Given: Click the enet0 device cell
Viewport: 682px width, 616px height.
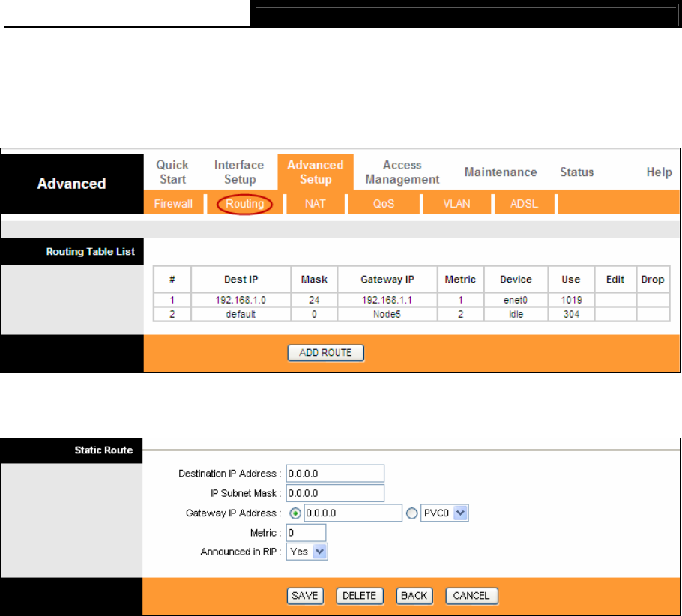Looking at the screenshot, I should pos(516,300).
